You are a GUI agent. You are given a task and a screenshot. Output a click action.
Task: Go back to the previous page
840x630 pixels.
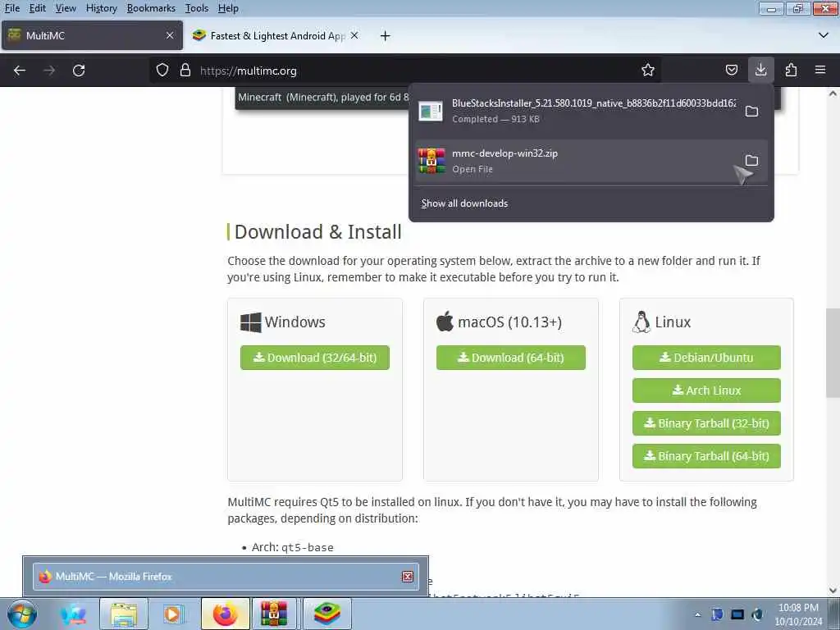pos(20,71)
